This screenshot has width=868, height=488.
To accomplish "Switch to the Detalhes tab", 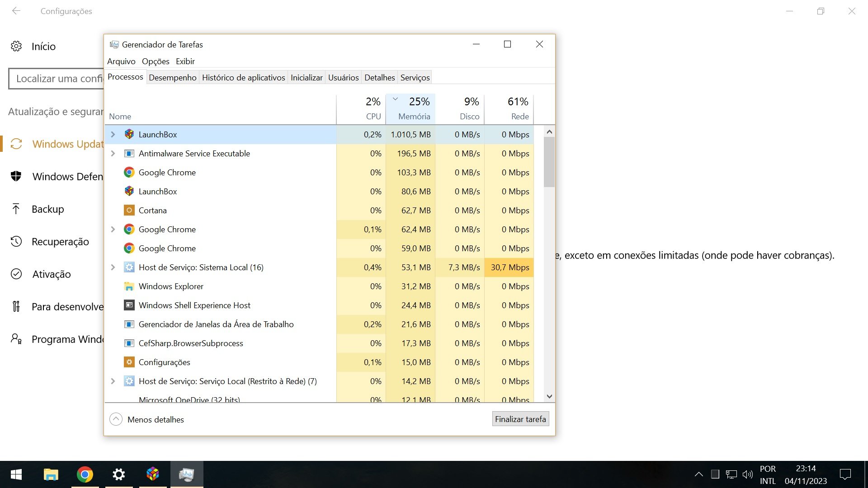I will click(x=379, y=77).
